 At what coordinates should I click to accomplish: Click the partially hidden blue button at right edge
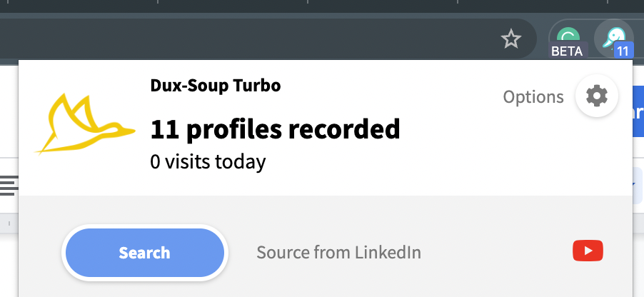pyautogui.click(x=638, y=111)
